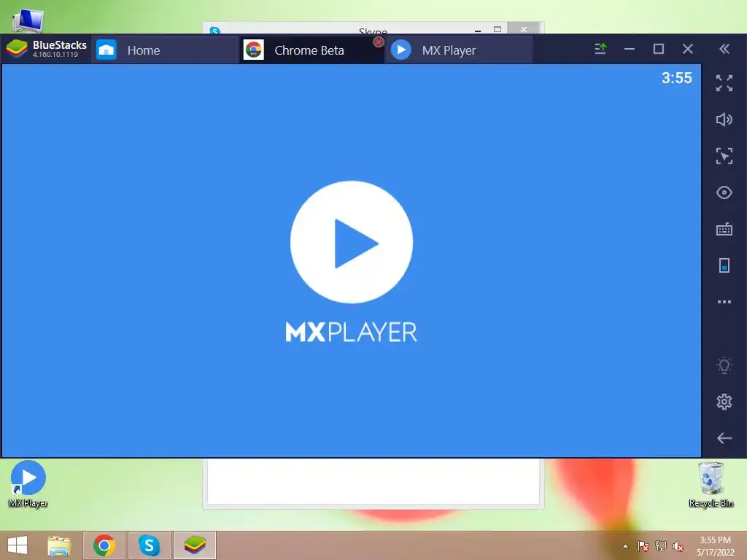Open File Explorer from taskbar
The height and width of the screenshot is (560, 747).
tap(59, 545)
